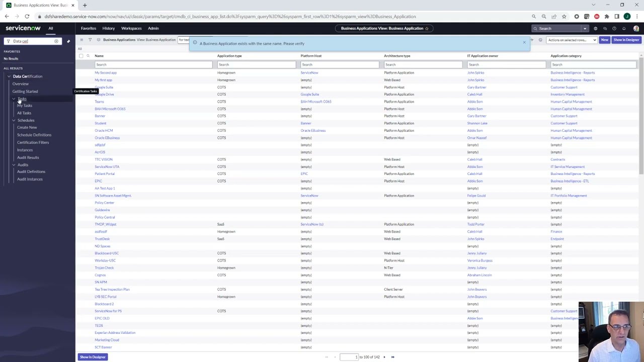Open the global search options dropdown arrow
The image size is (644, 362).
point(585,28)
